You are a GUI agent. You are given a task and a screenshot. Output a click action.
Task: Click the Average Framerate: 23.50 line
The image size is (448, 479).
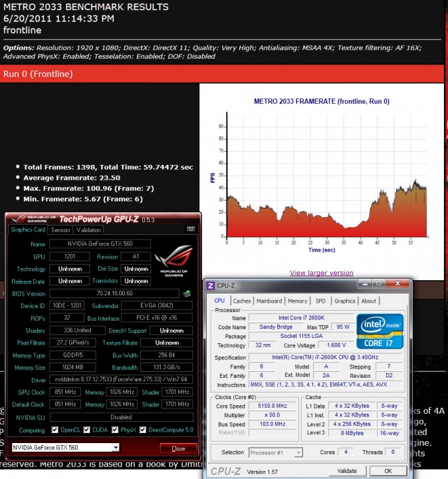coord(72,178)
